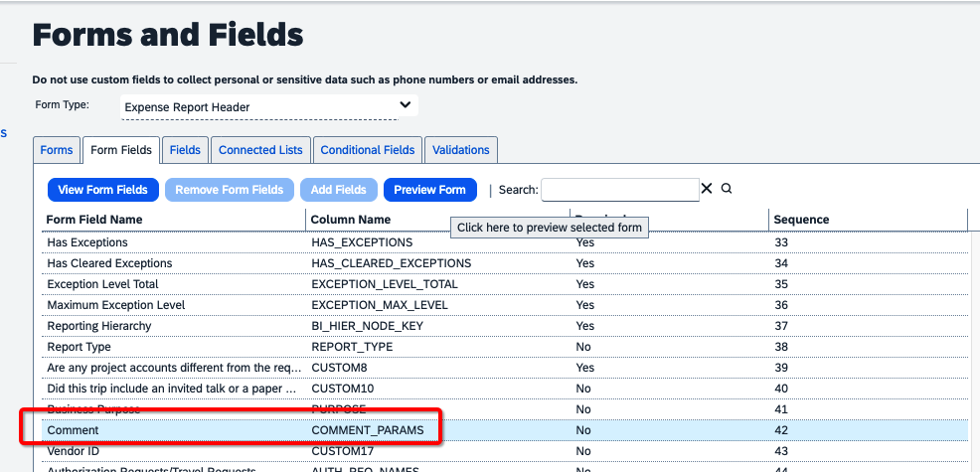Select the 'Did this trip include' row

[505, 389]
